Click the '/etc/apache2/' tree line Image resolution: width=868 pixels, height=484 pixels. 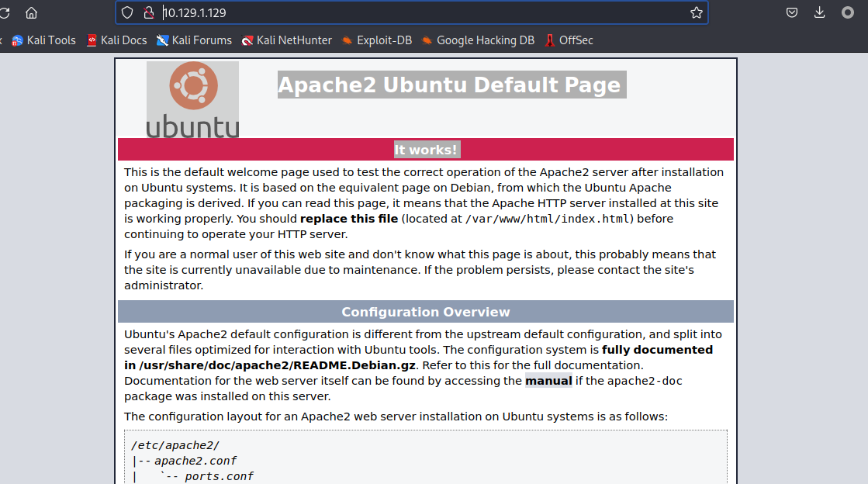click(x=175, y=445)
